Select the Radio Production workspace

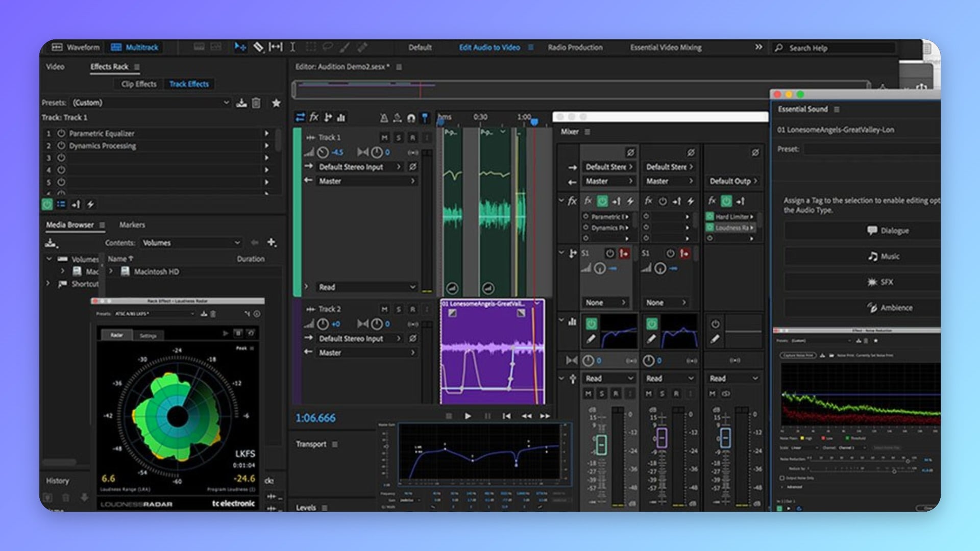pyautogui.click(x=575, y=47)
